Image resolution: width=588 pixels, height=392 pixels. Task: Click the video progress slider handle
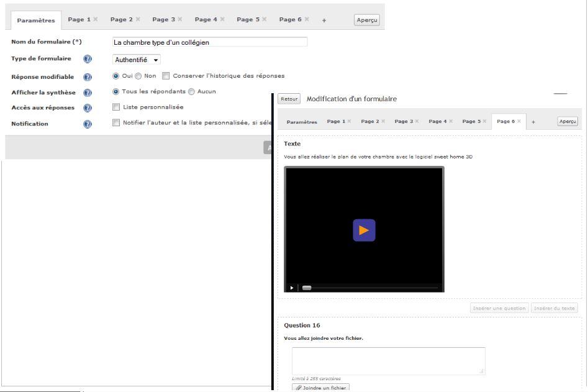click(307, 288)
